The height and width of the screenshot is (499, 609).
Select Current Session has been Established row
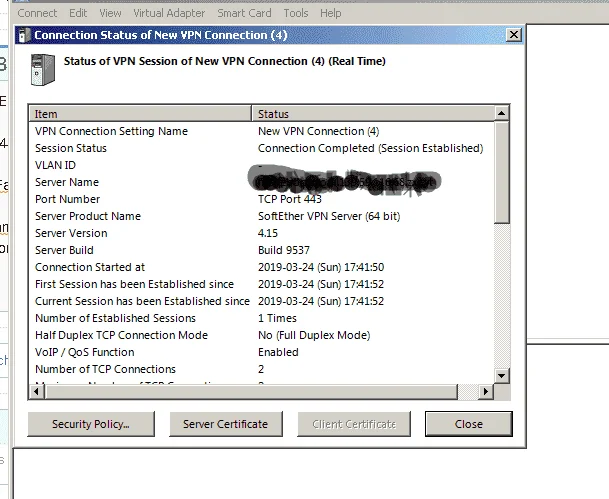point(261,301)
